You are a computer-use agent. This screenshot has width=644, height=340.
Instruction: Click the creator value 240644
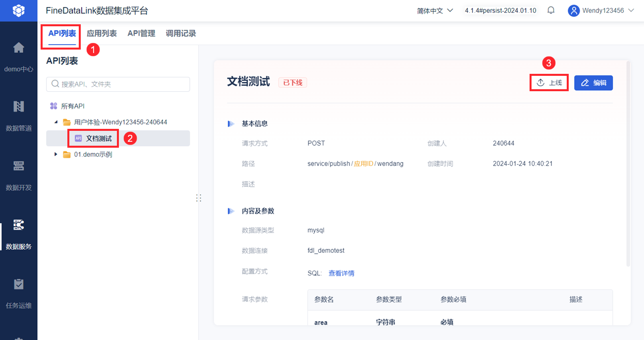[x=503, y=143]
